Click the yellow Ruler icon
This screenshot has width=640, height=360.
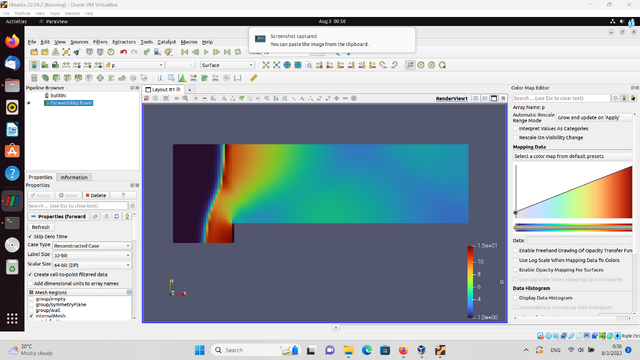(253, 78)
